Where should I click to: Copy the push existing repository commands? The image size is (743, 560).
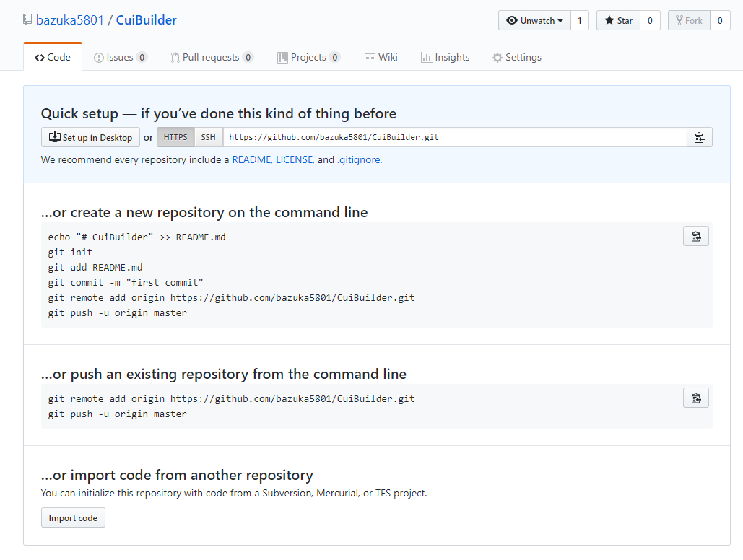(x=696, y=398)
